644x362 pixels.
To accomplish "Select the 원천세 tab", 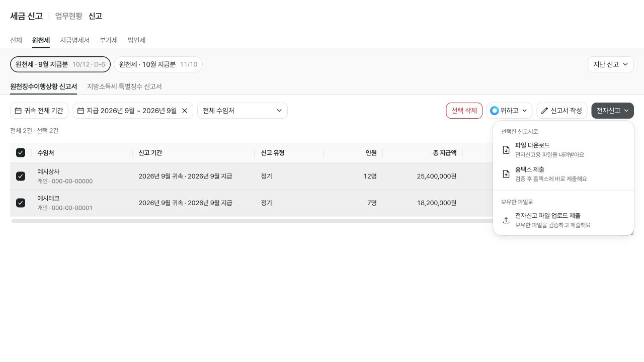I will [x=41, y=40].
